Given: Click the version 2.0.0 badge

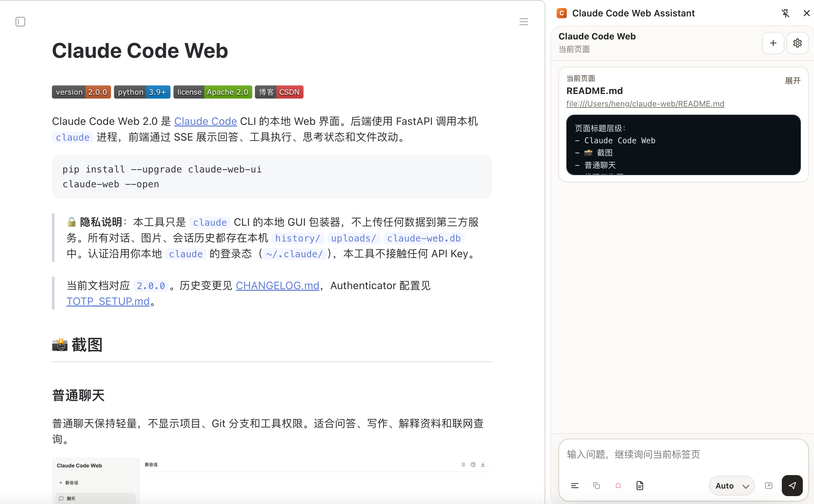Looking at the screenshot, I should pos(81,92).
